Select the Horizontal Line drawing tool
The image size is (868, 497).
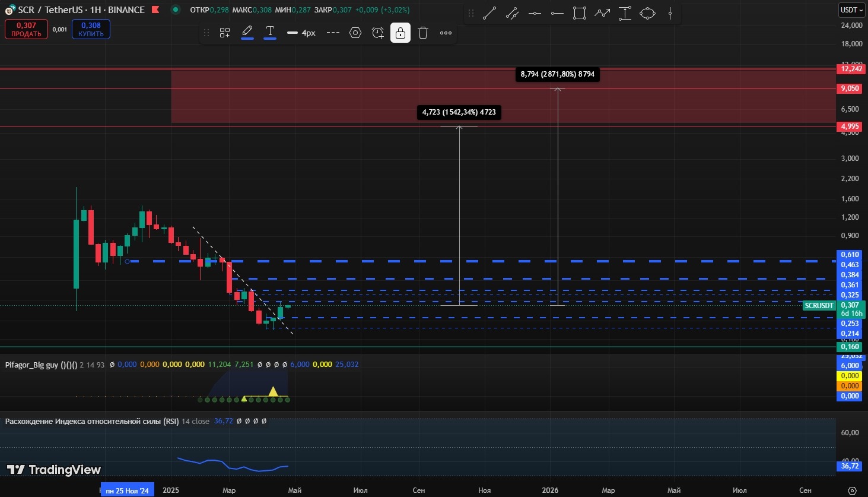click(x=535, y=13)
